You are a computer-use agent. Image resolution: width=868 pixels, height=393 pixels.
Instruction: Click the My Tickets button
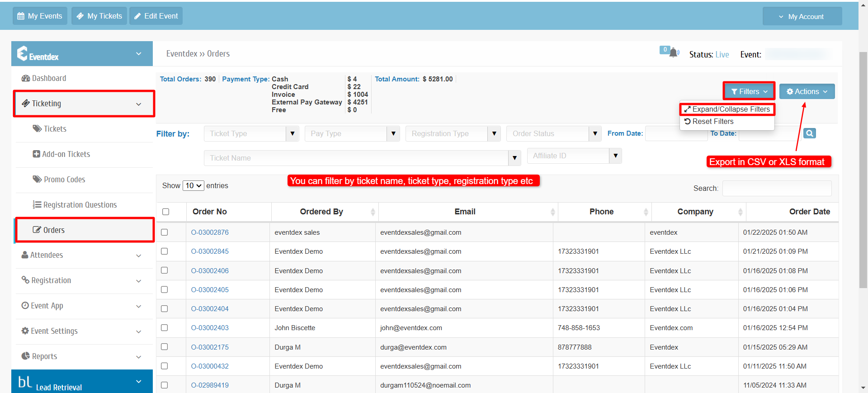point(99,16)
